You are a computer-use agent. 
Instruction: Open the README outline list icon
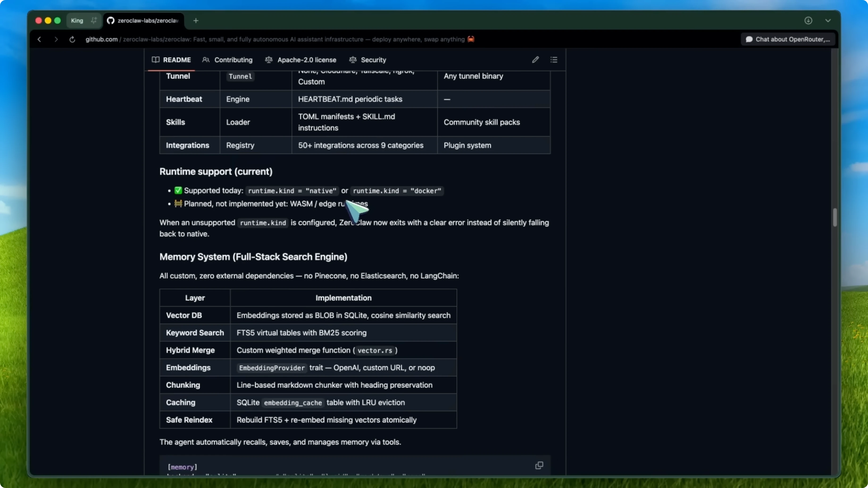click(x=554, y=60)
